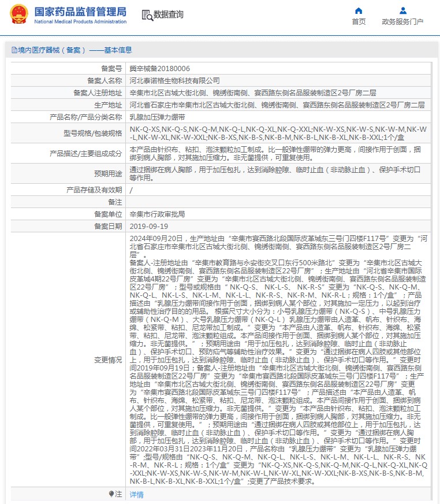Go to 首页 text link
The width and height of the screenshot is (440, 504).
pos(359,21)
